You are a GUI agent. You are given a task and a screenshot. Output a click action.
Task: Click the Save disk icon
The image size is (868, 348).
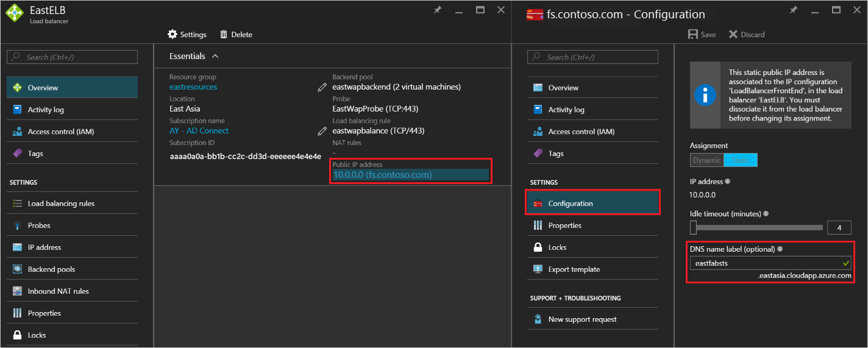point(693,34)
